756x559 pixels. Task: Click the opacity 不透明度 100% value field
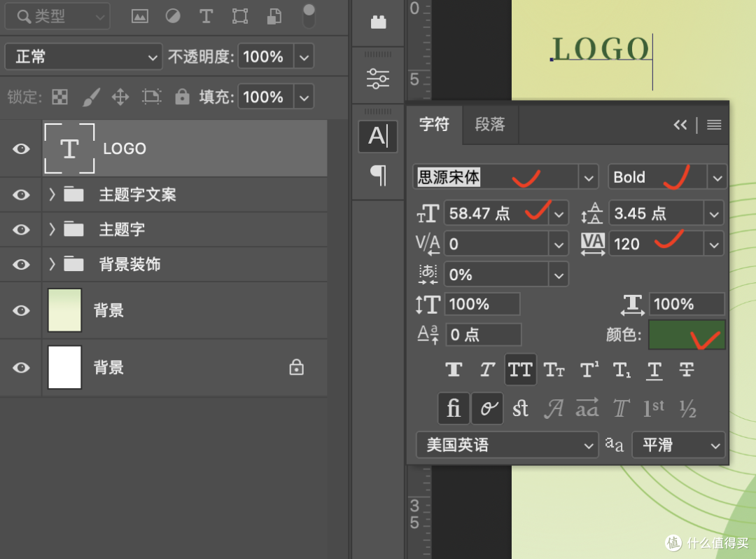tap(265, 57)
